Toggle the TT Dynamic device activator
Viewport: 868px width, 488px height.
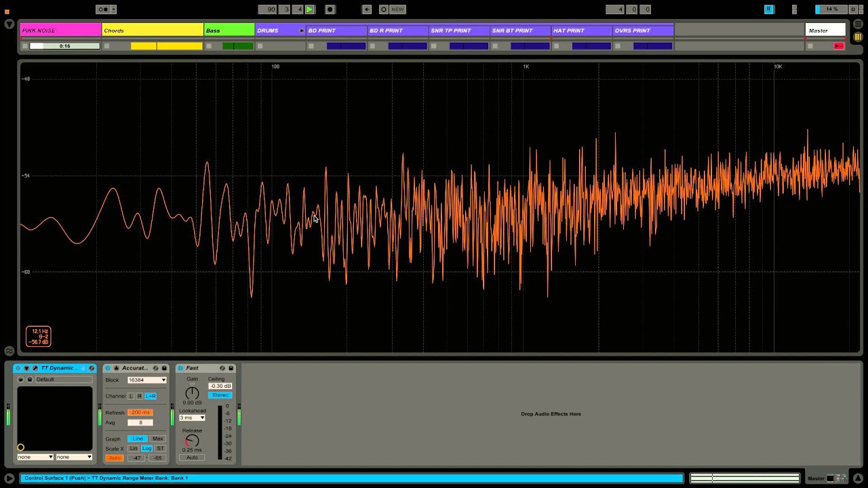click(18, 368)
